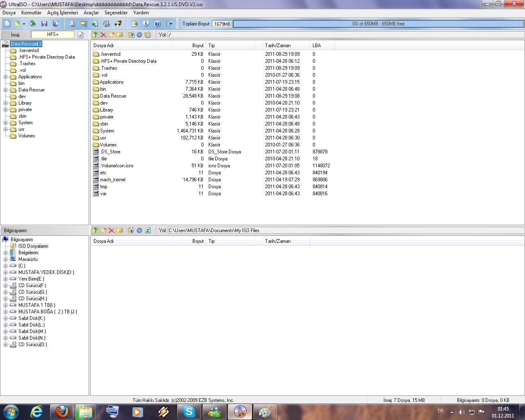Click the green Up arrow in local pane

tap(95, 231)
